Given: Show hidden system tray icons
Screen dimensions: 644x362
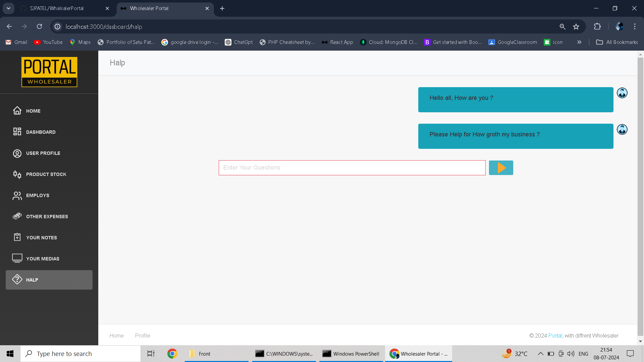Looking at the screenshot, I should point(540,354).
